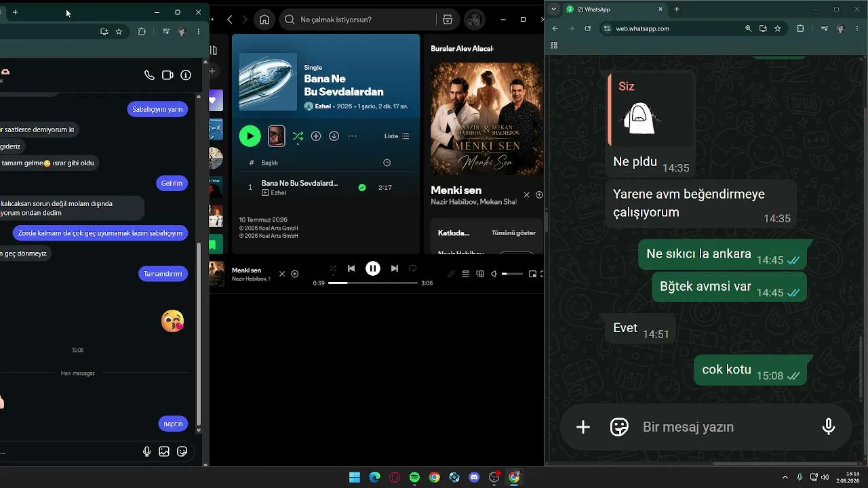Open the Chrome menu in WhatsApp browser window
The width and height of the screenshot is (868, 488).
pos(858,28)
